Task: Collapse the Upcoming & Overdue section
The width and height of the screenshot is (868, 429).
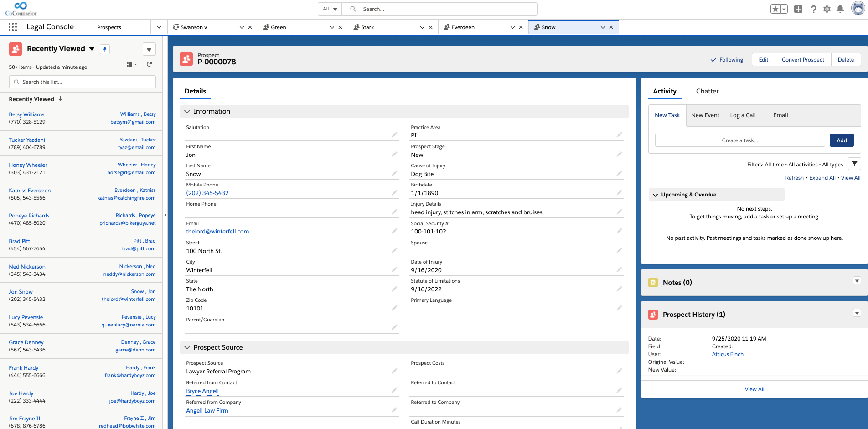Action: coord(656,195)
